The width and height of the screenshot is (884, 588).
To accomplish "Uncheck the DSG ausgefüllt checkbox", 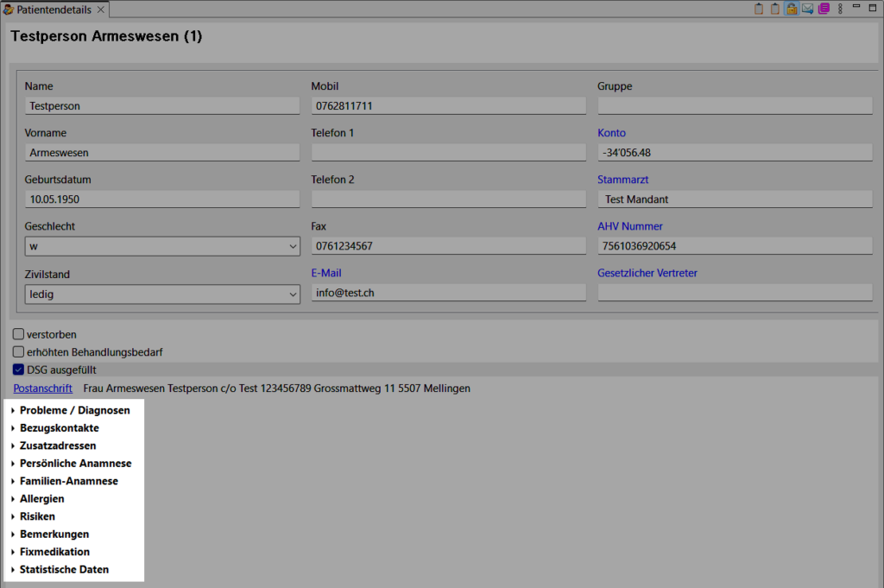I will pos(19,370).
